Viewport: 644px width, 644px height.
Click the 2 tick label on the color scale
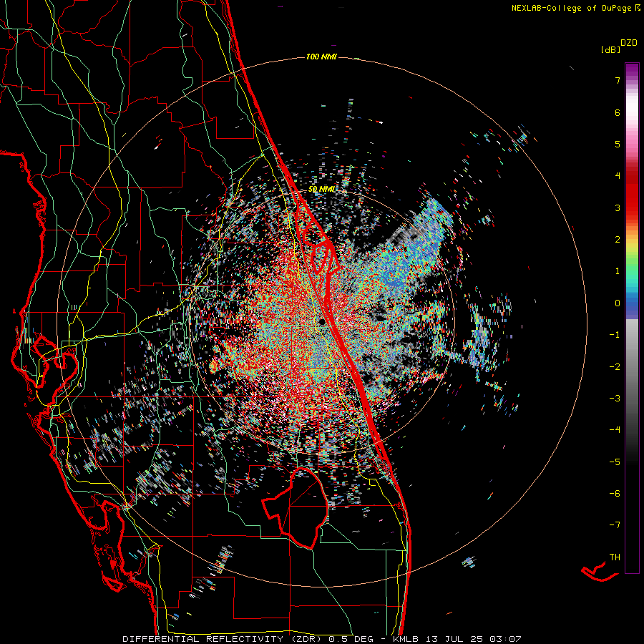coord(618,240)
